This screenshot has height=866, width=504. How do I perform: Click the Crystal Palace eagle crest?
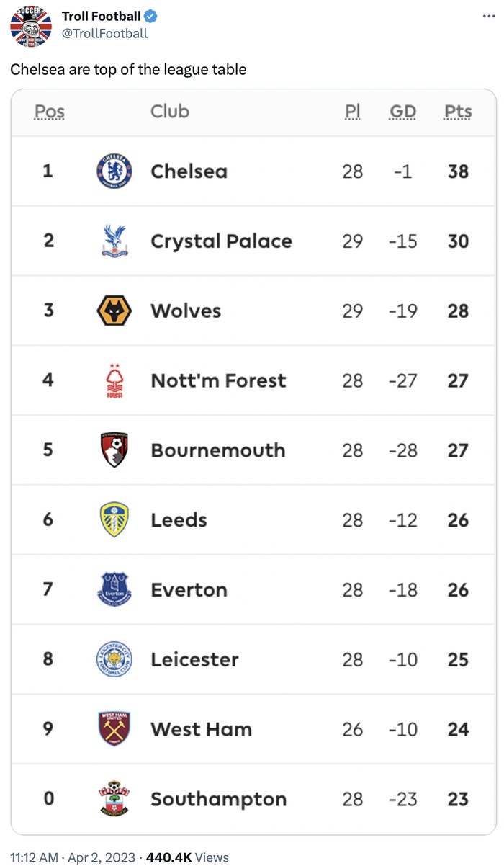(114, 241)
